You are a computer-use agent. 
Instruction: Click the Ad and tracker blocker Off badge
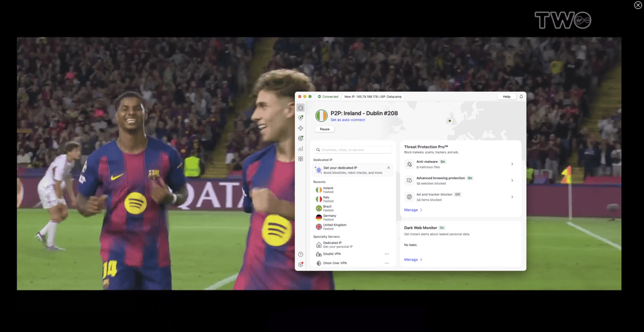458,194
